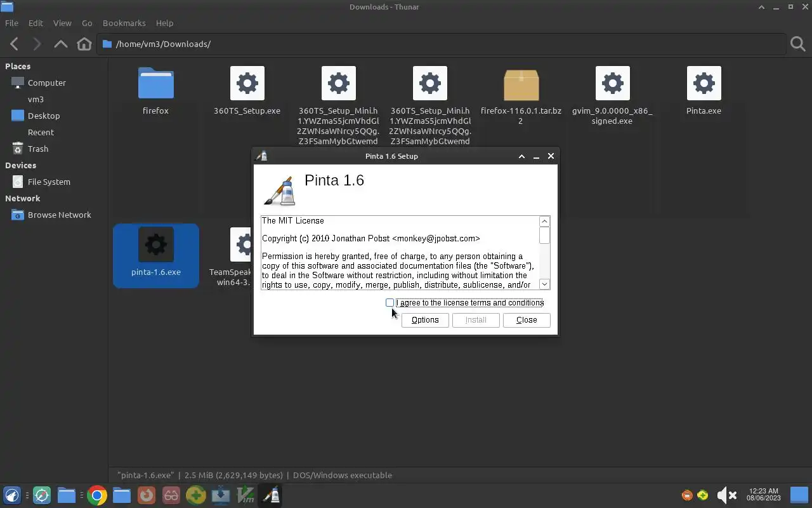Image resolution: width=812 pixels, height=508 pixels.
Task: Go back in Thunar navigation
Action: tap(14, 44)
